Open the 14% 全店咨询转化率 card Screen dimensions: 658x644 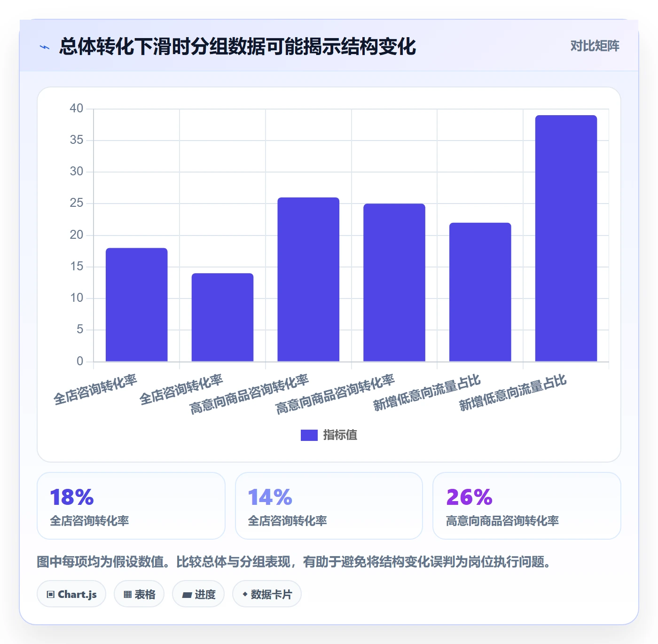329,506
